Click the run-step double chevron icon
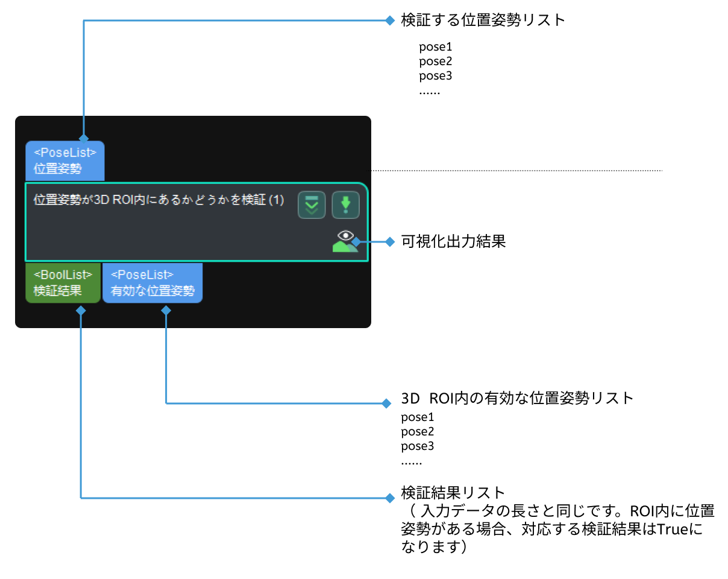The height and width of the screenshot is (579, 728). pos(312,205)
